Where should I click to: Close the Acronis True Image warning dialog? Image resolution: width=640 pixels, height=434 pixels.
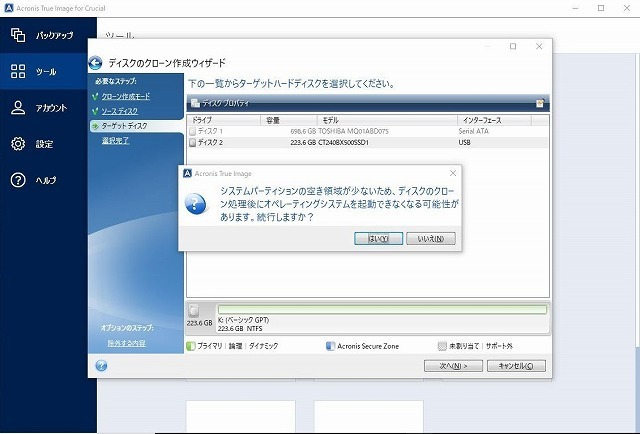(x=453, y=173)
